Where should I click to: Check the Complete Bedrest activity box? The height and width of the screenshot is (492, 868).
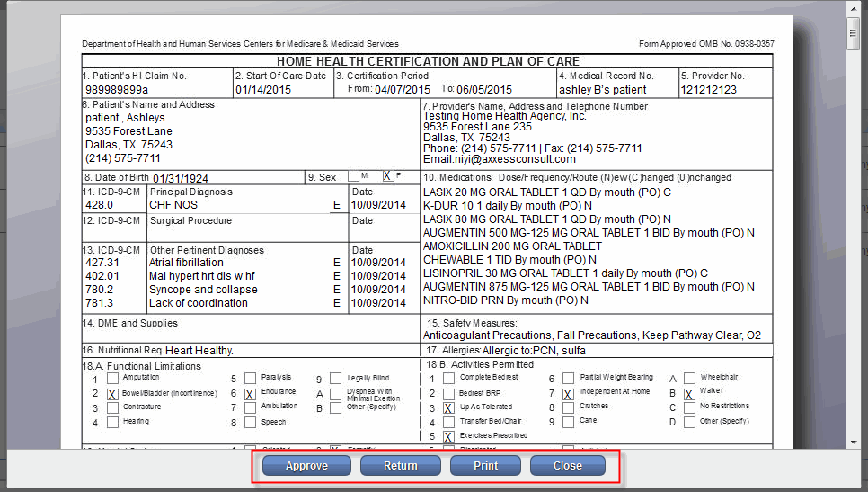(447, 380)
